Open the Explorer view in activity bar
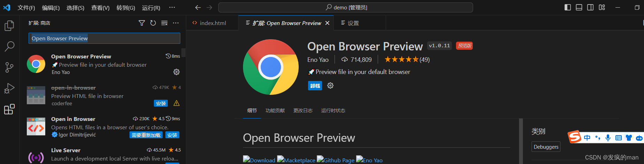The height and width of the screenshot is (164, 644). 9,26
